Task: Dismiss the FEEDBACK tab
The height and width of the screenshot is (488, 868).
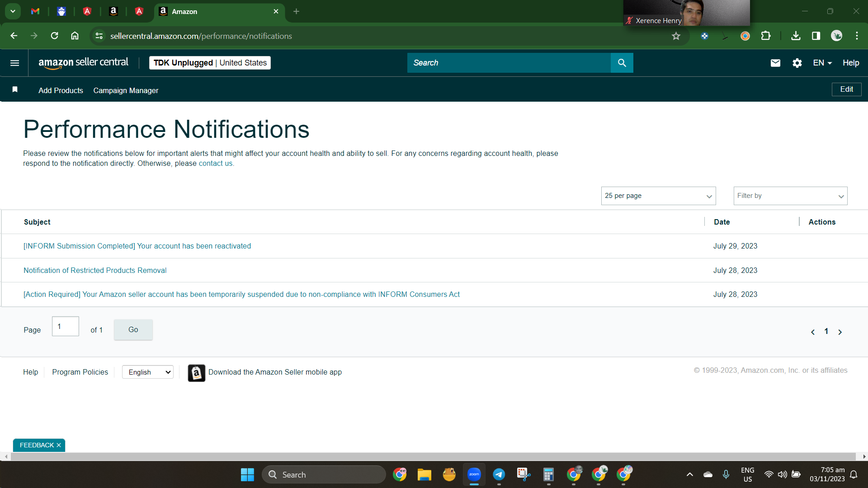Action: 59,445
